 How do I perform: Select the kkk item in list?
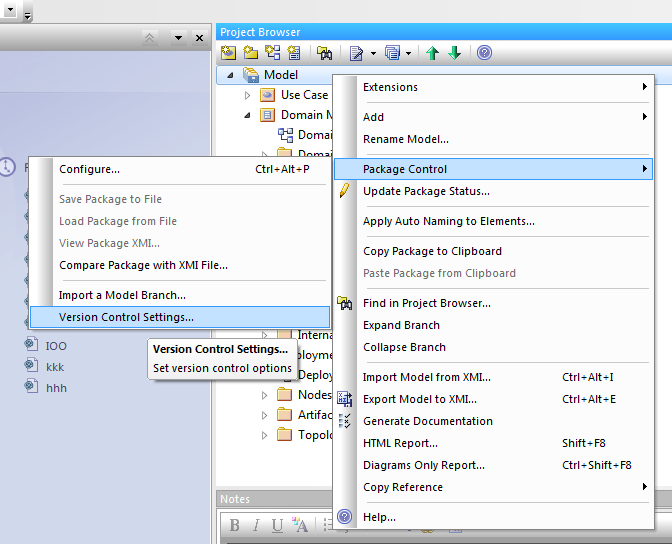[55, 367]
